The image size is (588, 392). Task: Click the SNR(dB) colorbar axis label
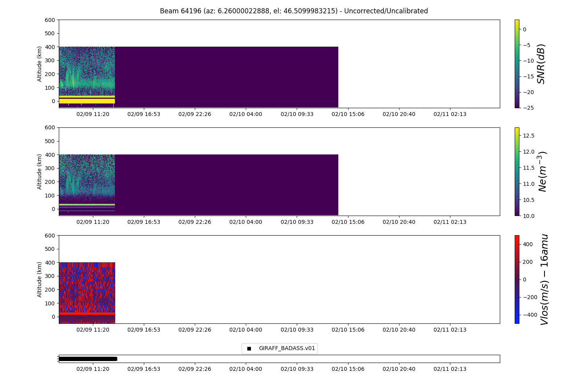pos(541,64)
